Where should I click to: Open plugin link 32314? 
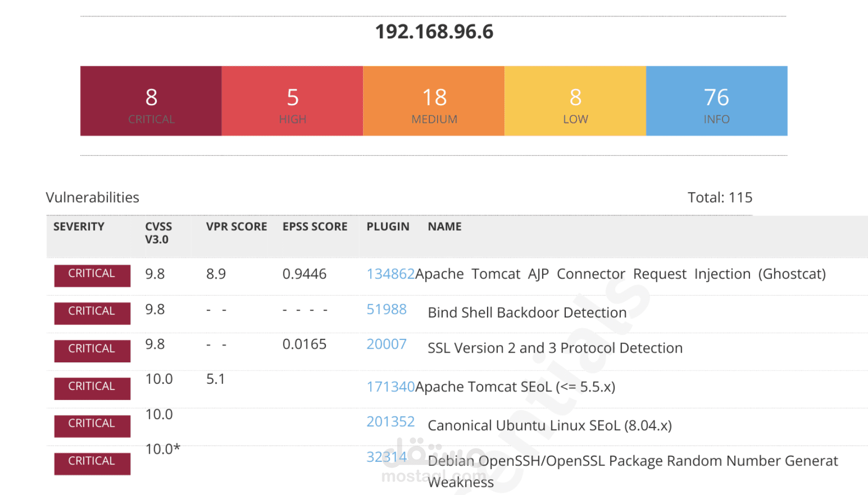point(387,457)
